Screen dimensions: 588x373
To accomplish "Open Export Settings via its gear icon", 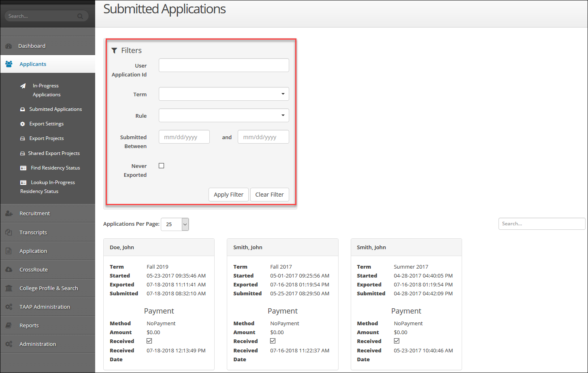I will point(23,123).
